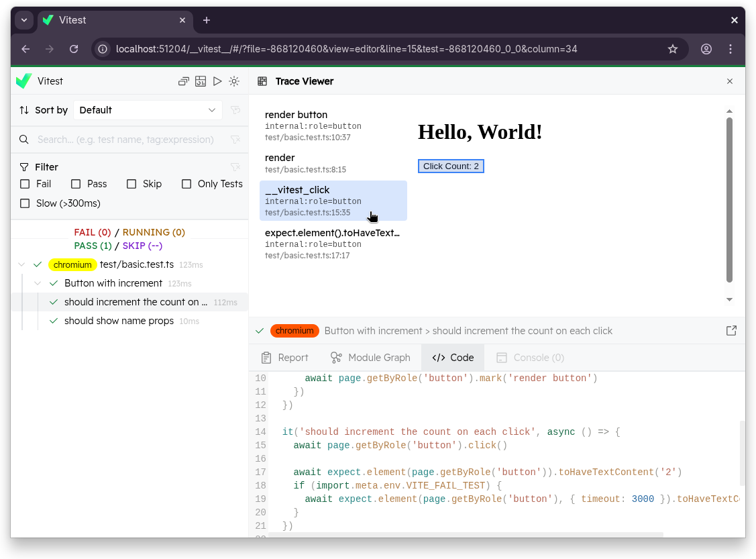Collapse the chromium test/basic.test.ts tree node
The width and height of the screenshot is (756, 559).
tap(21, 264)
